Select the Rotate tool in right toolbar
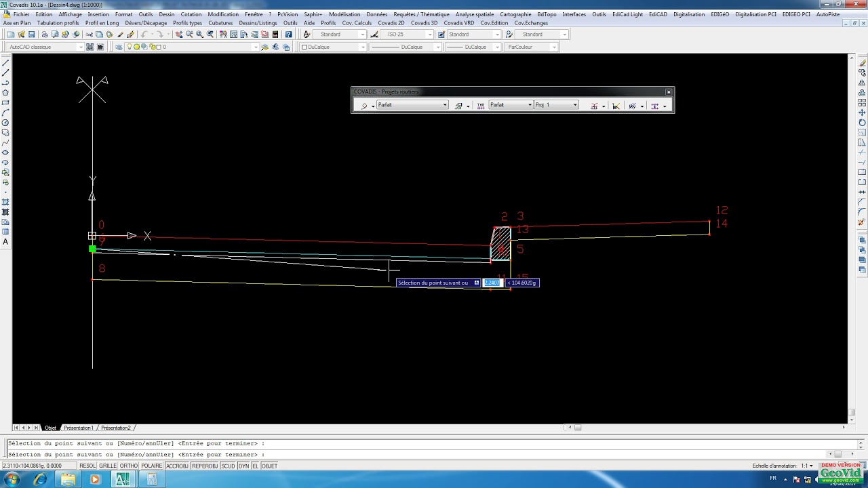868x488 pixels. [x=863, y=123]
